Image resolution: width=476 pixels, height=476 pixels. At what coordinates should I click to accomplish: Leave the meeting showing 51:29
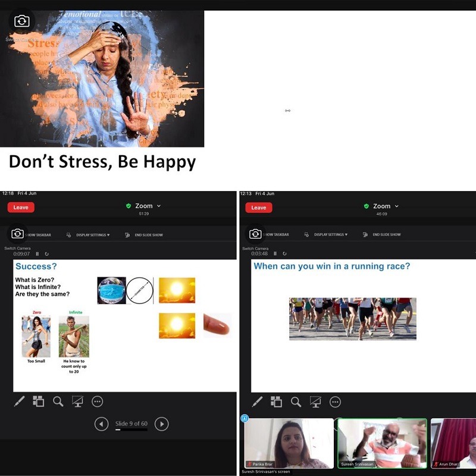(21, 208)
